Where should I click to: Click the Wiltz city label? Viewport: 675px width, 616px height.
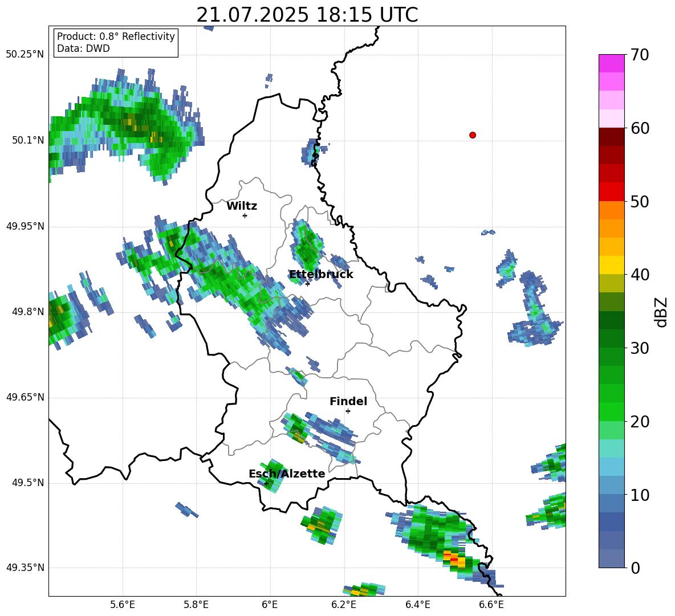pyautogui.click(x=242, y=206)
